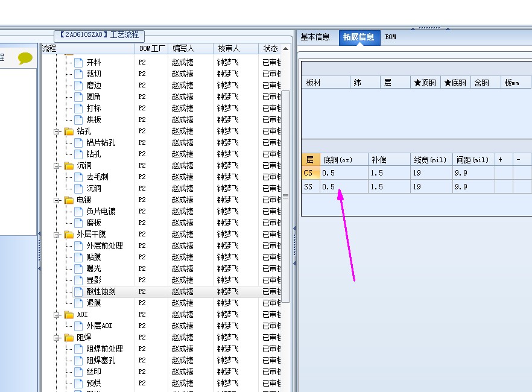
Task: Click the document icon beside 负片电镀
Action: [78, 212]
